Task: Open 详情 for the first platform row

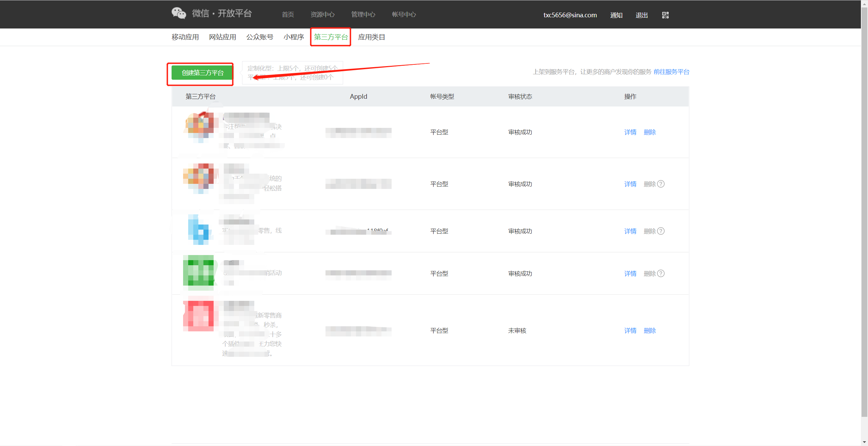Action: pos(630,132)
